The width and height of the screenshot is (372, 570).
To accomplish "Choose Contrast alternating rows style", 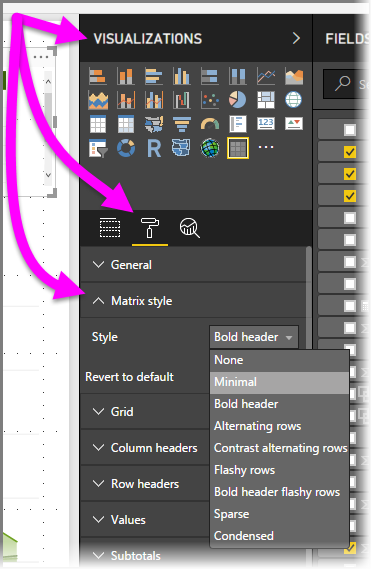I will [x=279, y=448].
